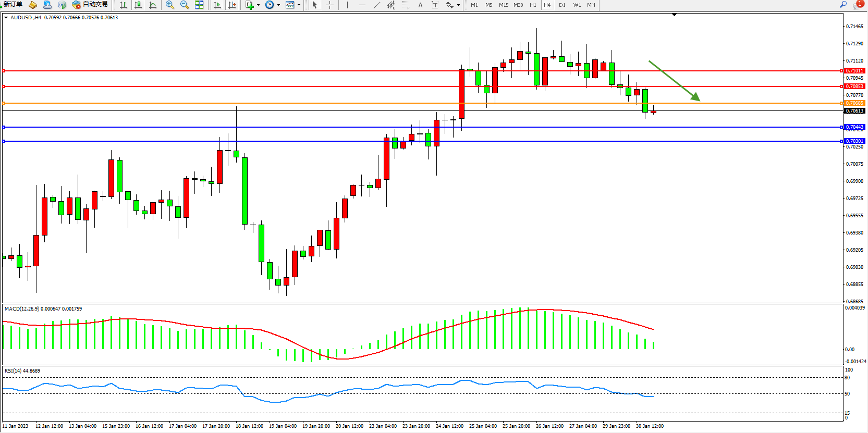Click the 新订单 new order button
This screenshot has height=433, width=868.
(x=12, y=4)
